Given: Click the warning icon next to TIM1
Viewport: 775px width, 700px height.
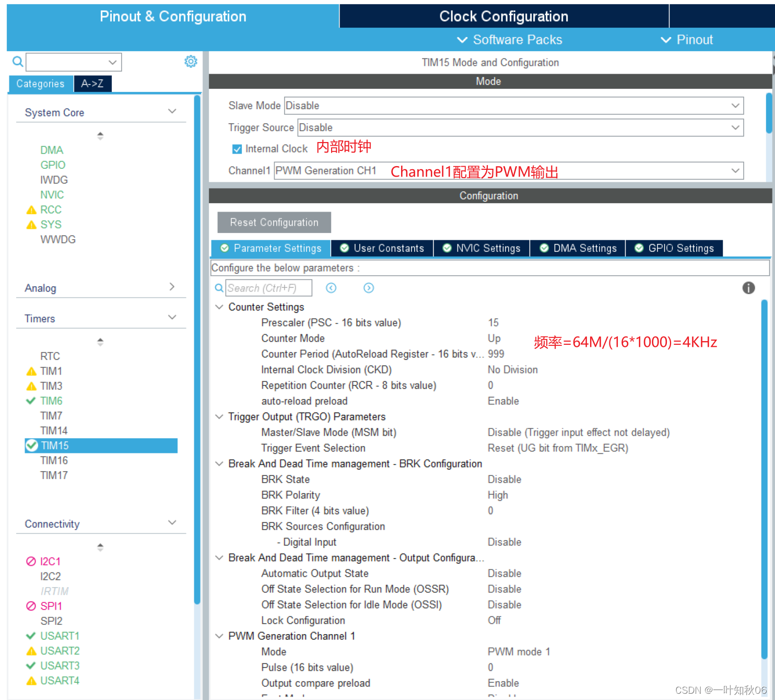Looking at the screenshot, I should coord(31,371).
